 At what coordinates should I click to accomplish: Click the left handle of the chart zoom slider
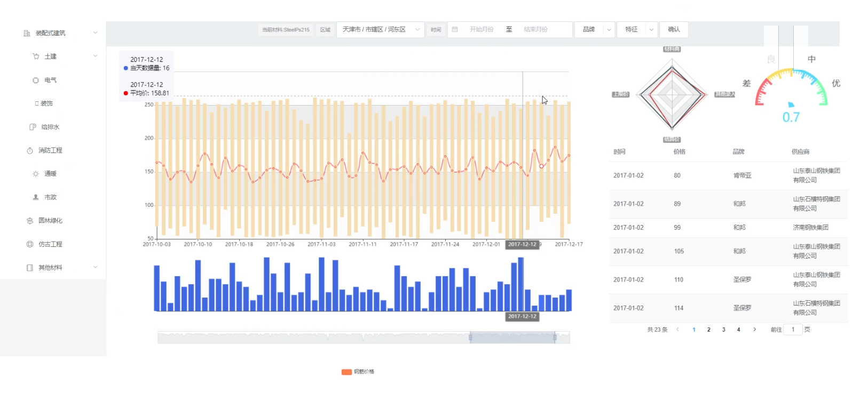pyautogui.click(x=470, y=338)
